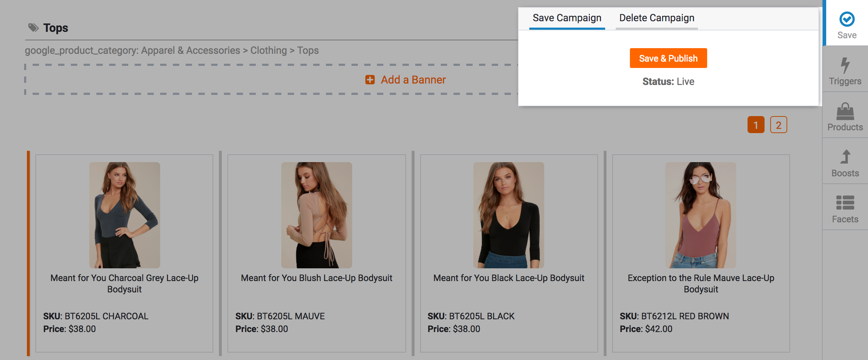Switch to the Save Campaign tab
This screenshot has height=360, width=868.
tap(567, 18)
